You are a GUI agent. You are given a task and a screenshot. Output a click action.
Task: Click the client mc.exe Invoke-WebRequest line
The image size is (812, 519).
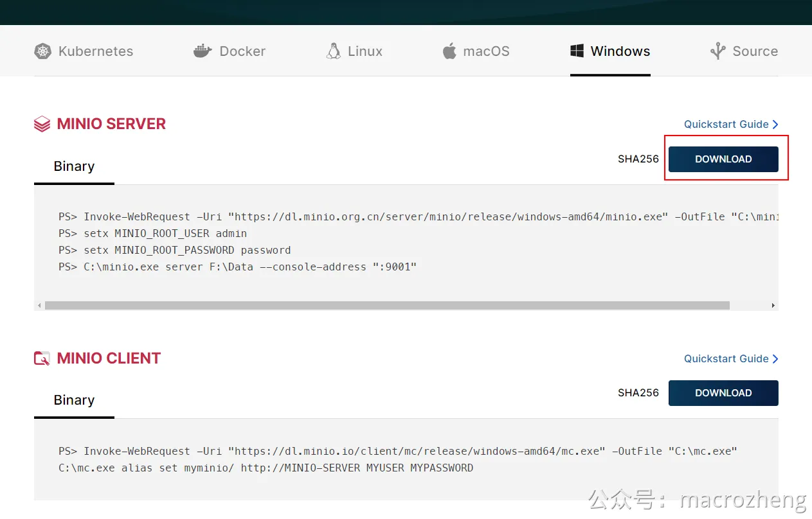point(398,452)
